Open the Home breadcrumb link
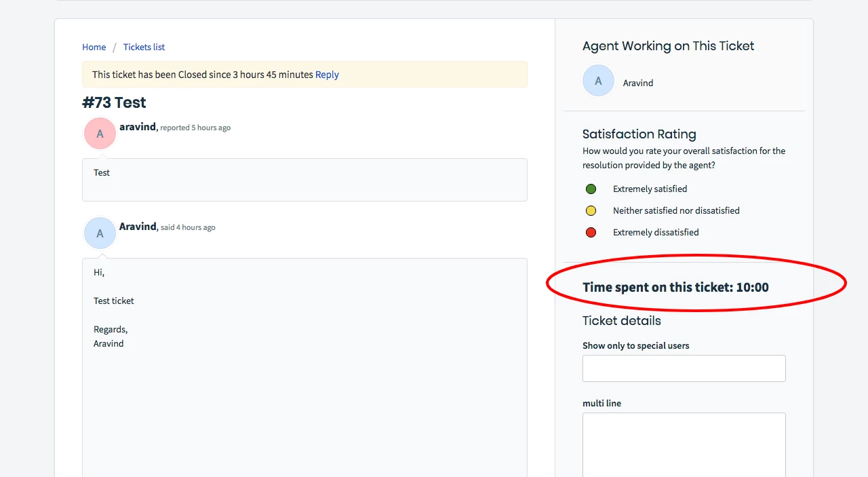Viewport: 868px width, 477px height. click(x=94, y=47)
